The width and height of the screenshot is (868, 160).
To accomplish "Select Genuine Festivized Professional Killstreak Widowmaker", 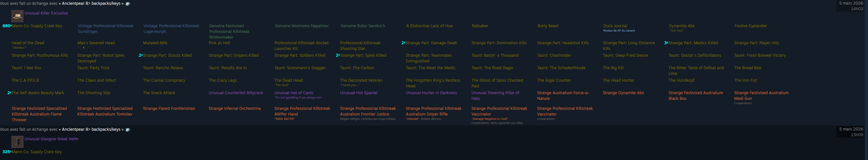I will click(x=229, y=31).
